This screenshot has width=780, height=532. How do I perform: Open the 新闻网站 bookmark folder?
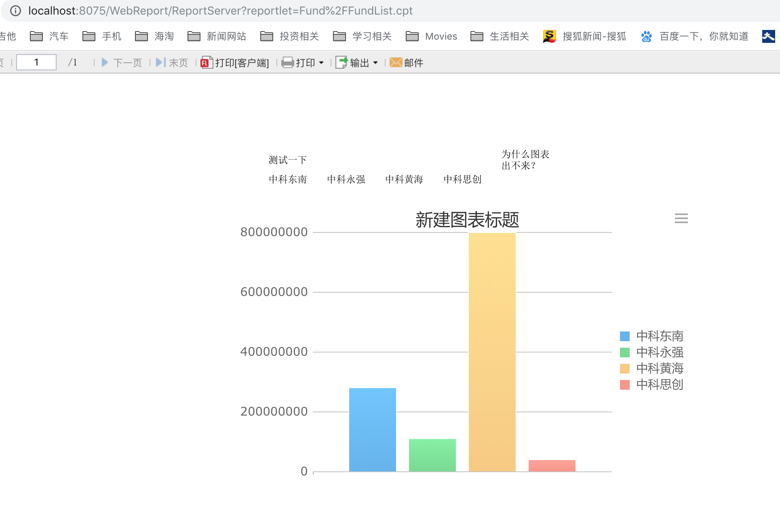[217, 36]
